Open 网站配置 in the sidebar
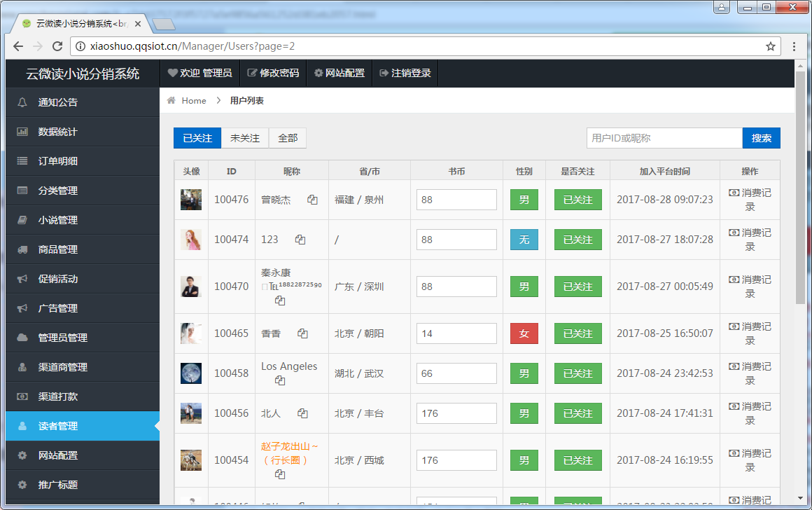This screenshot has width=812, height=510. (x=83, y=455)
